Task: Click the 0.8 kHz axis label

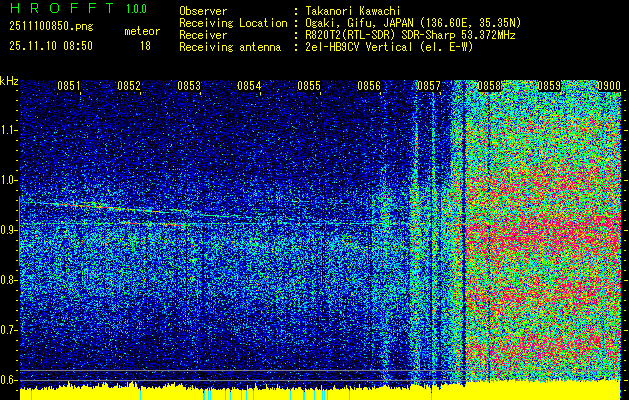Action: pos(9,280)
